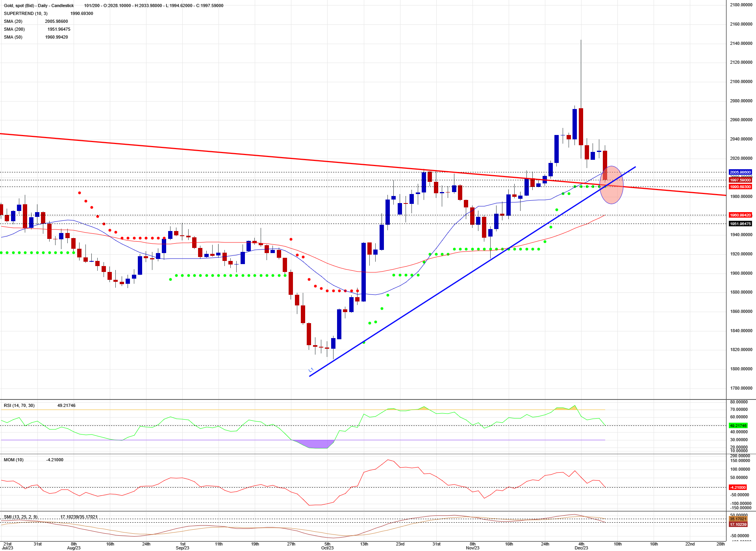Click the Dec/23 date axis label
756x551 pixels.
coord(581,548)
